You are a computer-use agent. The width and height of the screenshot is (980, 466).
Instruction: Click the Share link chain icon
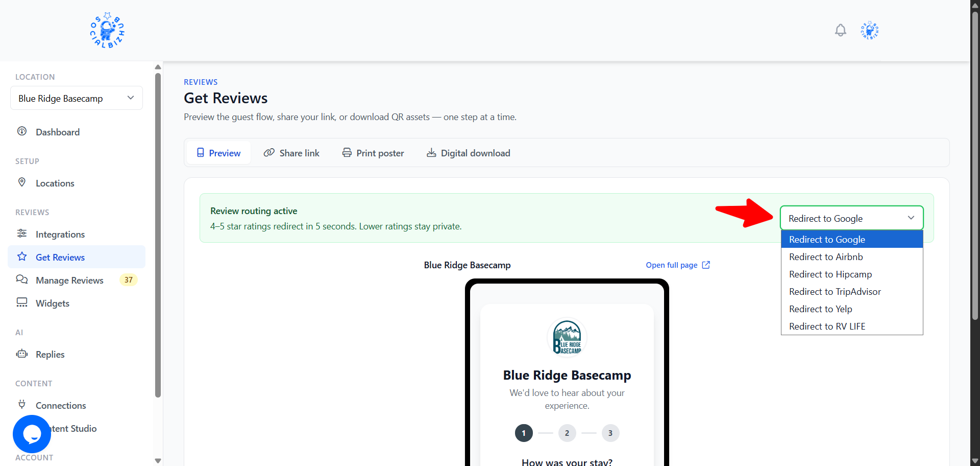[x=269, y=153]
